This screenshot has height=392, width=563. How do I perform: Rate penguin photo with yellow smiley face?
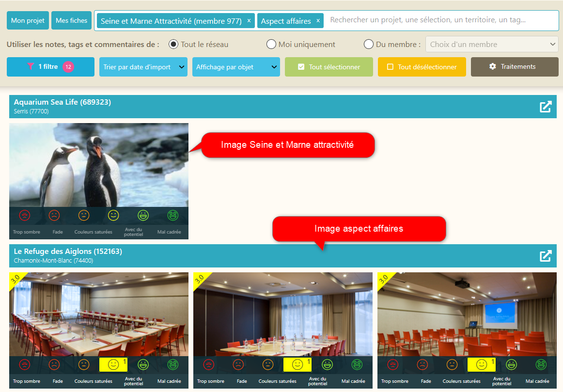pyautogui.click(x=113, y=216)
